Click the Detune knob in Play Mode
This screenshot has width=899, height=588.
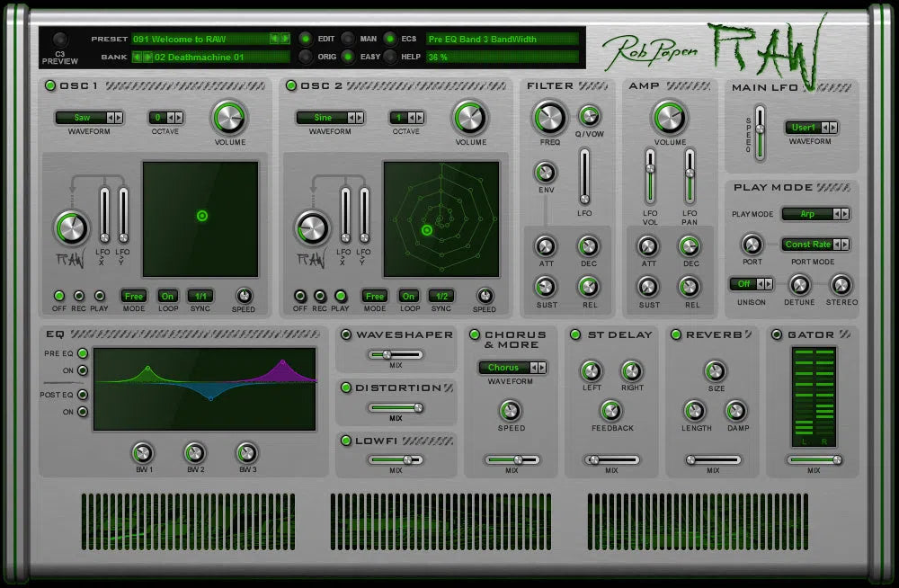(800, 285)
